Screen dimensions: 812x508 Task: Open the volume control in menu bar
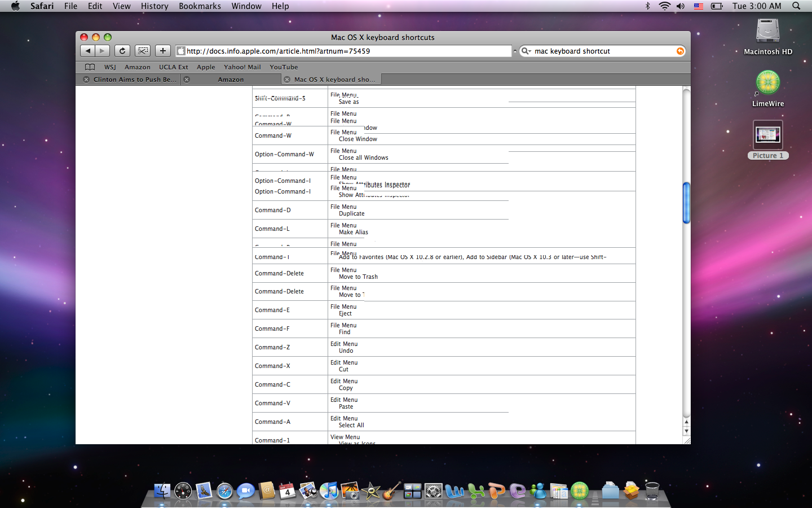tap(681, 6)
